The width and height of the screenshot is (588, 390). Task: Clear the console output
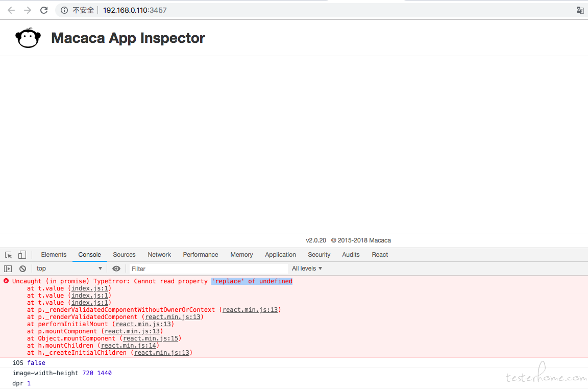click(x=22, y=269)
